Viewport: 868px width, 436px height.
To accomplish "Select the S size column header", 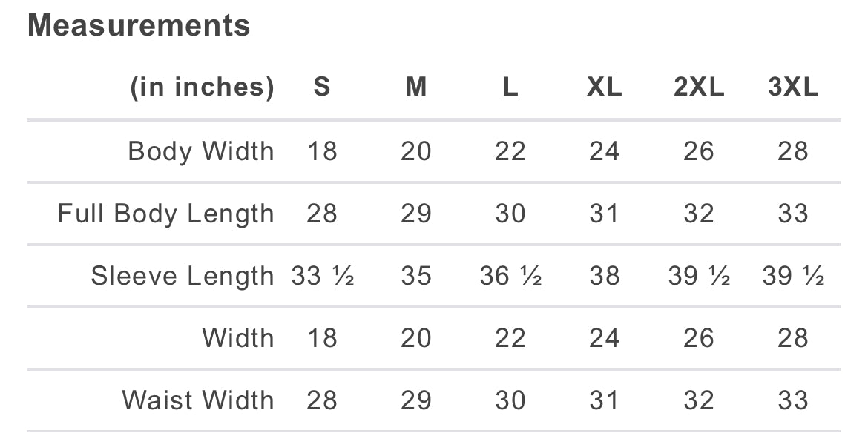I will [x=322, y=87].
